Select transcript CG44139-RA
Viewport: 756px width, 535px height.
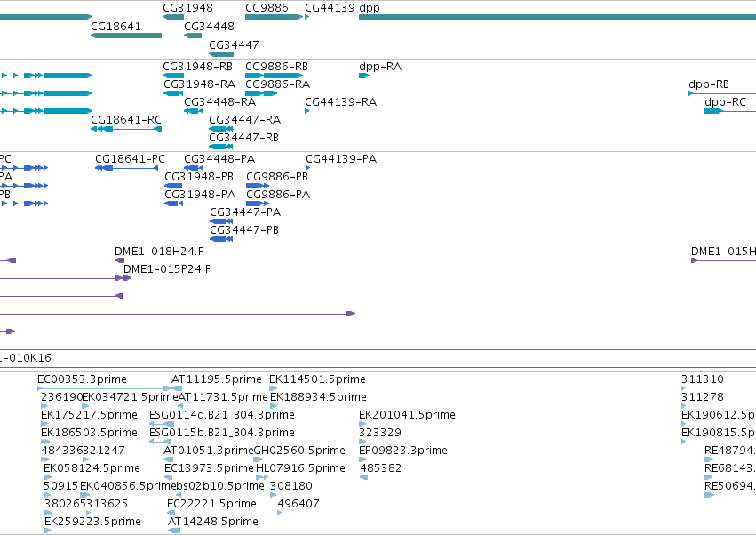(307, 111)
